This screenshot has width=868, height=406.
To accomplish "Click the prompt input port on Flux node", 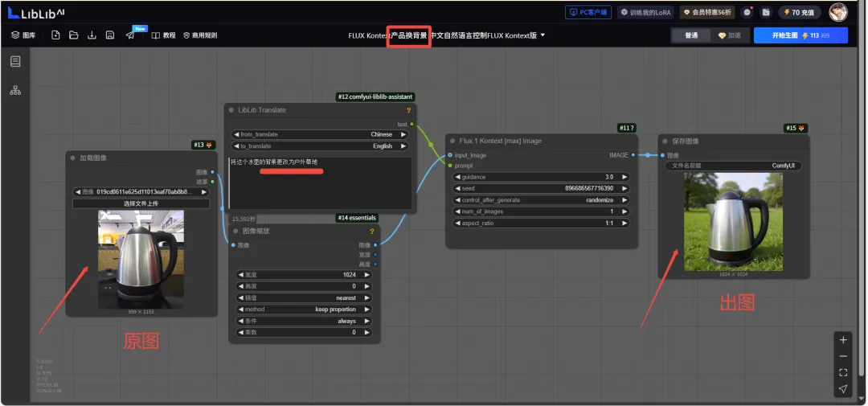I will pos(450,166).
